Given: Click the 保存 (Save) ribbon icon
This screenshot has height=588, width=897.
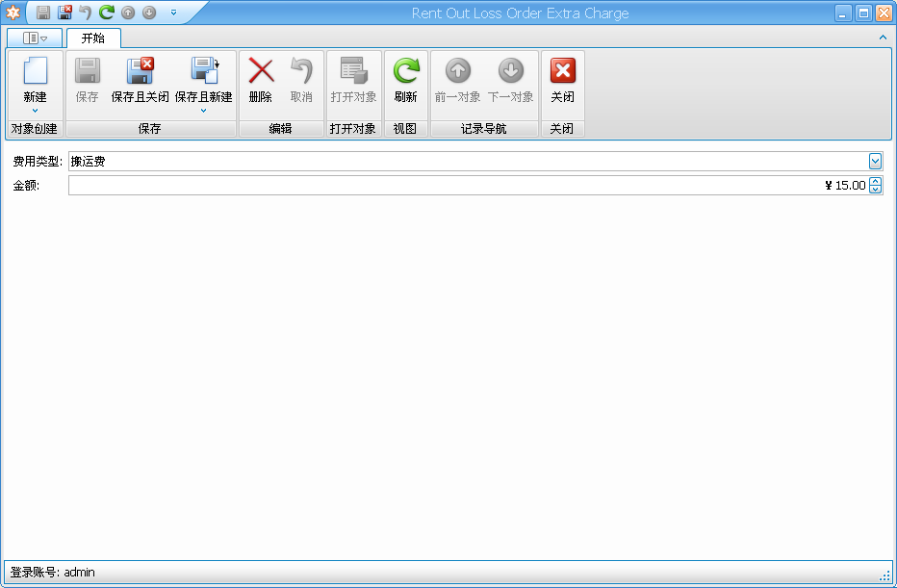Looking at the screenshot, I should 88,71.
